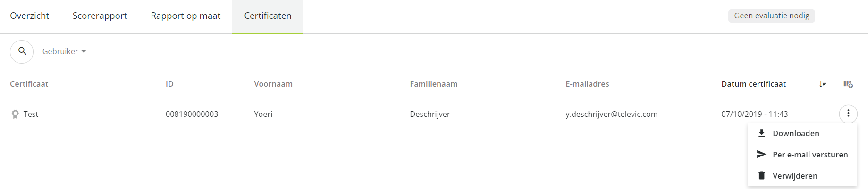
Task: Click the search magnifier icon
Action: click(x=22, y=51)
